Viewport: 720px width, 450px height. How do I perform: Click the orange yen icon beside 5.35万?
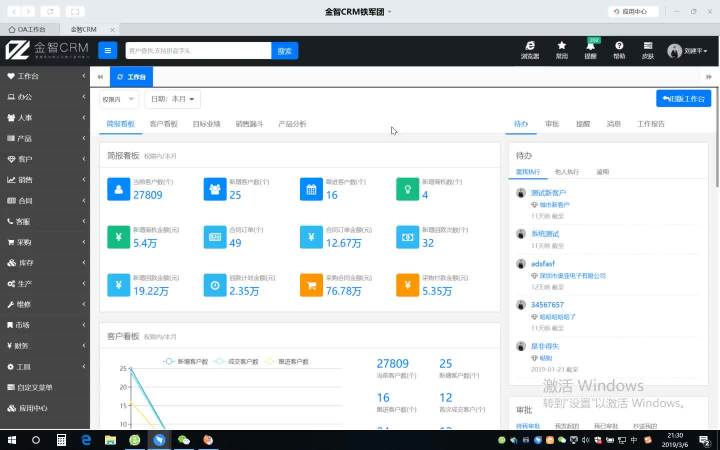[408, 285]
